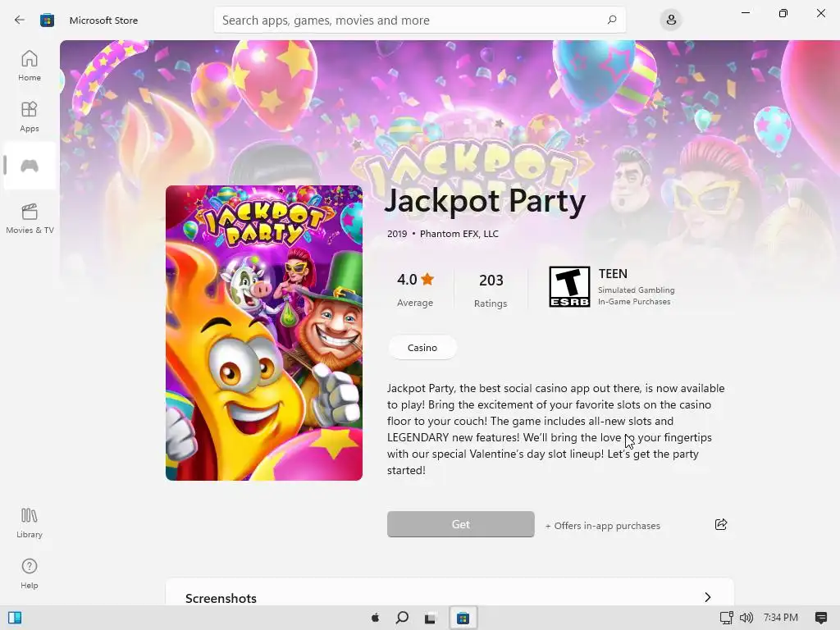Open Help from the sidebar
The height and width of the screenshot is (630, 840).
coord(30,573)
